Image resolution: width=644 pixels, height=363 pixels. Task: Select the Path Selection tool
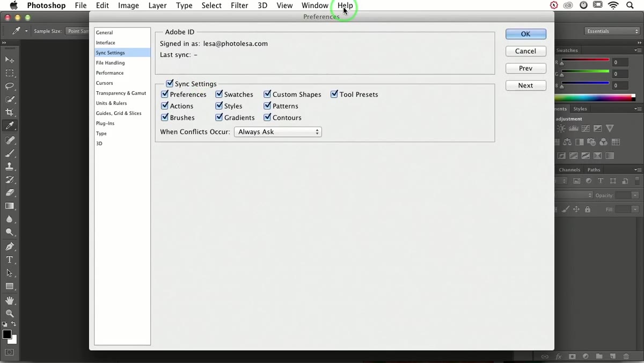pos(10,273)
